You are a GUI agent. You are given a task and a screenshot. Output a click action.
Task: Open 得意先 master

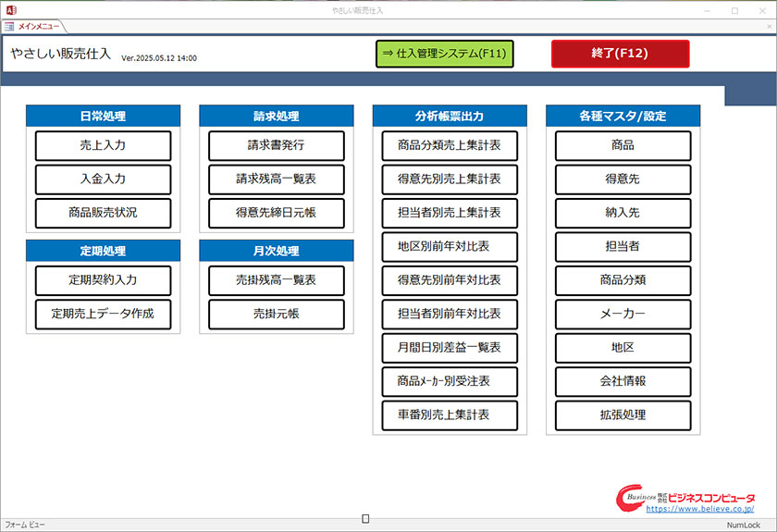point(623,179)
